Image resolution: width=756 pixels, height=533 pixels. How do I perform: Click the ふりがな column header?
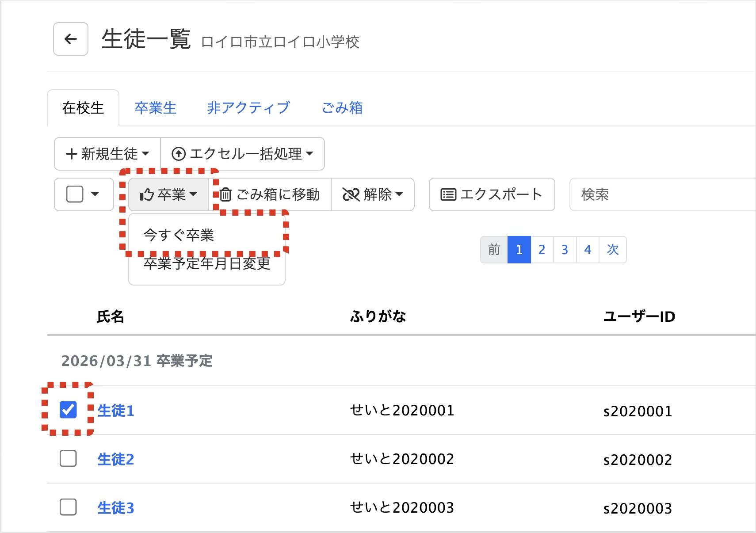pyautogui.click(x=378, y=316)
